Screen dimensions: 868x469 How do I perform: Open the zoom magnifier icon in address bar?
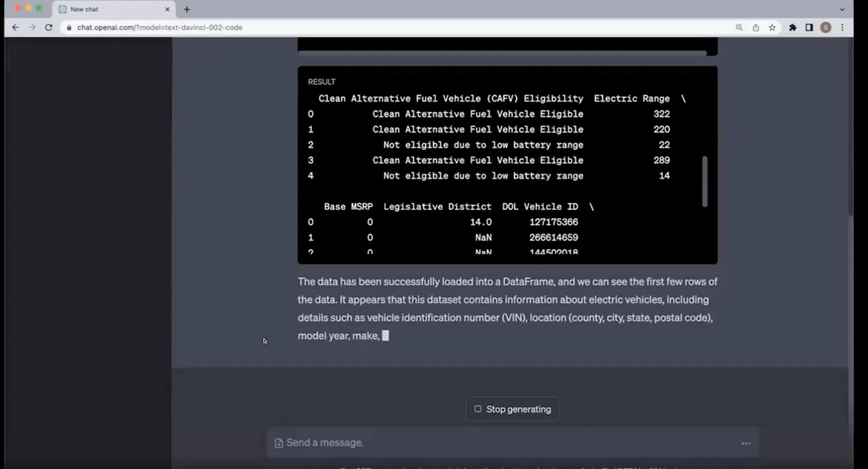tap(739, 27)
